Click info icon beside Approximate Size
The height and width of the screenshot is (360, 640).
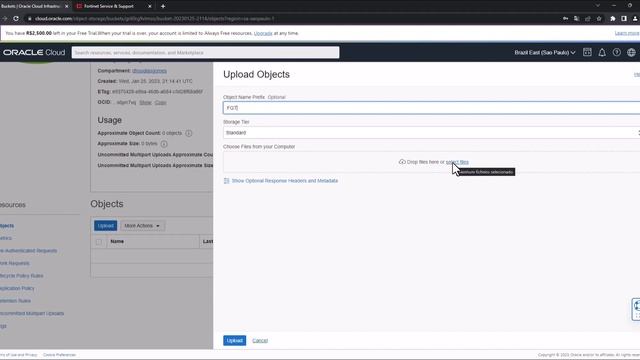click(x=164, y=144)
